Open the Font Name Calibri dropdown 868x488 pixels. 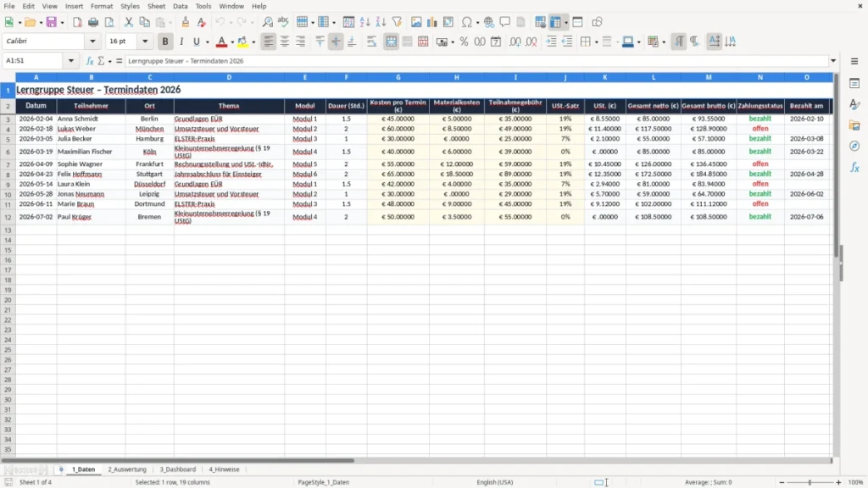click(92, 42)
